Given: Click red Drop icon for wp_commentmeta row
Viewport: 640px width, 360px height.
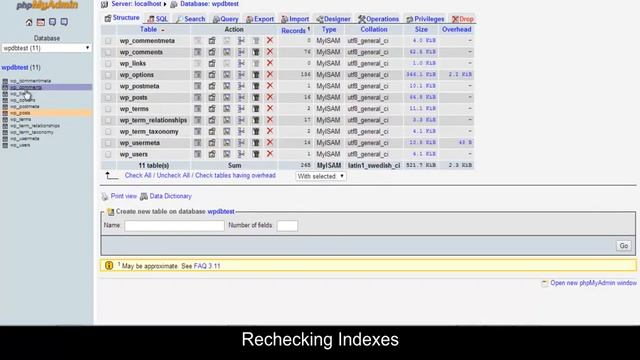Looking at the screenshot, I should 270,40.
